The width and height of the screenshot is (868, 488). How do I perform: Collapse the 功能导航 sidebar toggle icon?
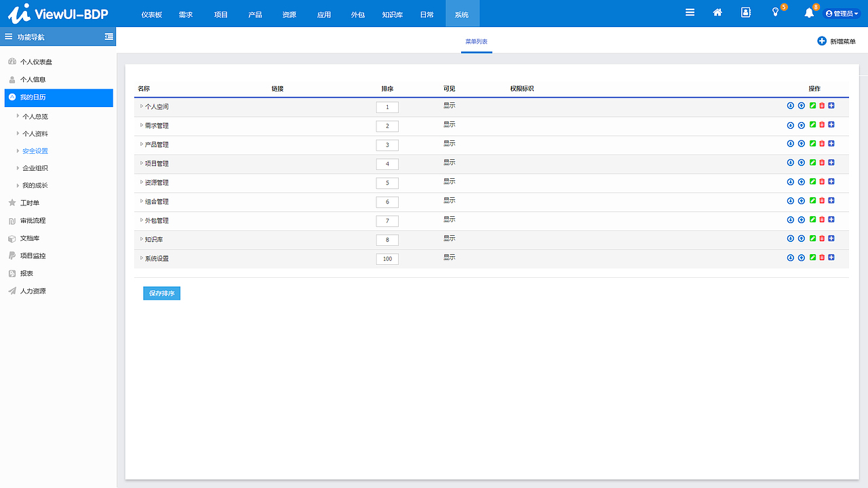[x=108, y=37]
